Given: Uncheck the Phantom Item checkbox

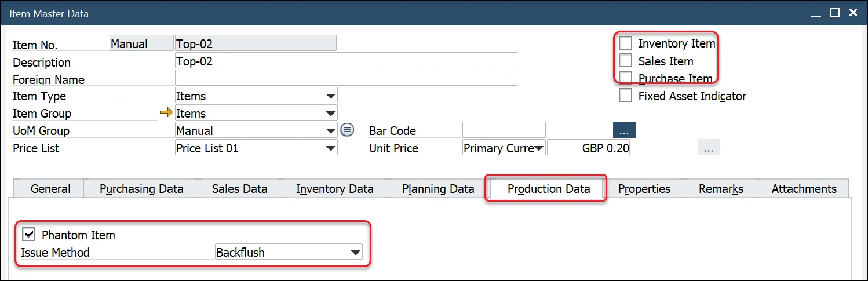Looking at the screenshot, I should pos(28,235).
